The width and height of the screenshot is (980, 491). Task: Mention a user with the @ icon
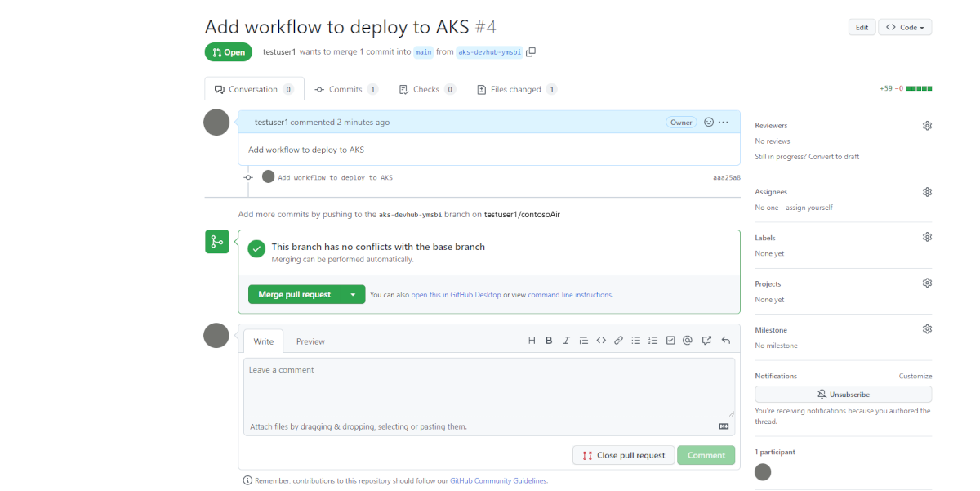coord(687,340)
